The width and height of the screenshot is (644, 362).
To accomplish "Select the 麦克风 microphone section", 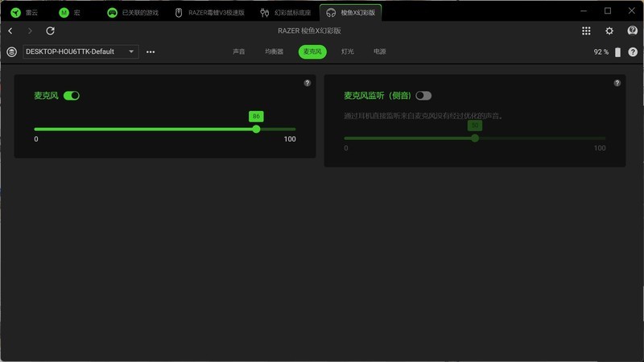I will 312,51.
